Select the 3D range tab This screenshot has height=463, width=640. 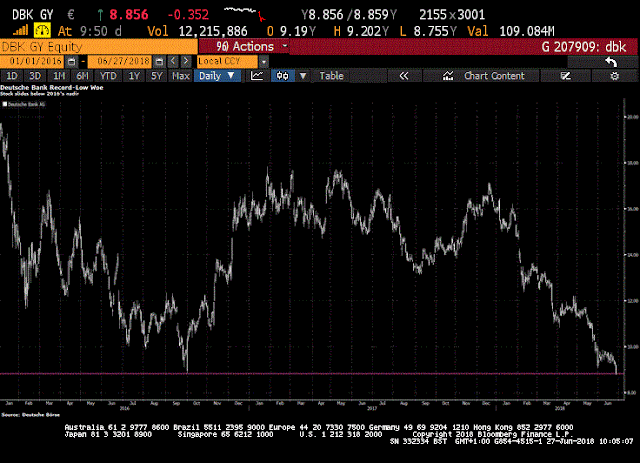pyautogui.click(x=35, y=76)
